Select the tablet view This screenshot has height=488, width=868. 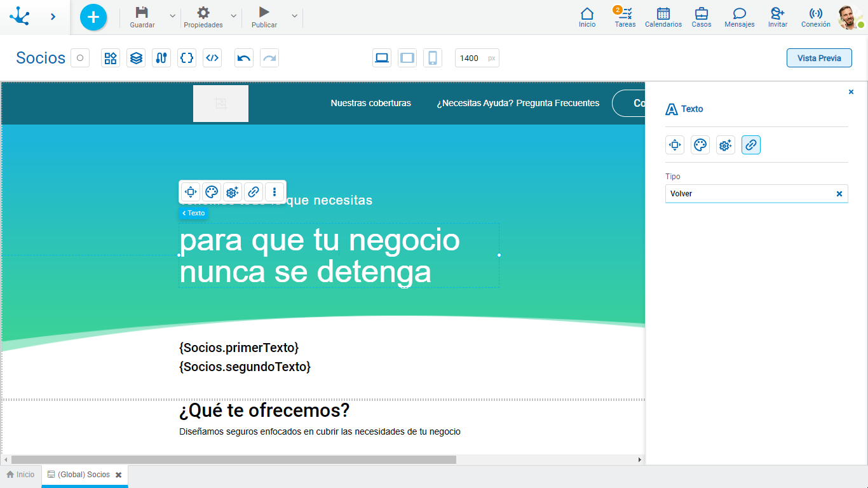click(x=407, y=58)
